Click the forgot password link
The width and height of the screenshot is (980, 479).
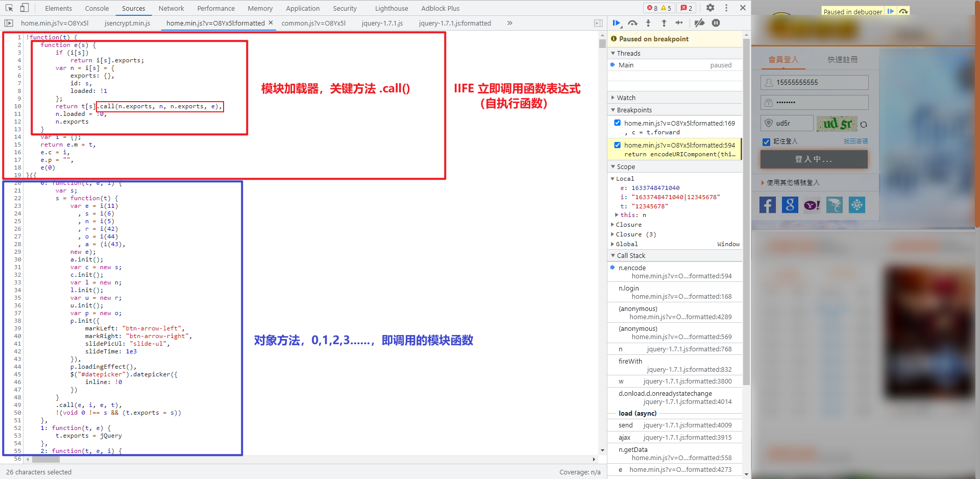855,141
